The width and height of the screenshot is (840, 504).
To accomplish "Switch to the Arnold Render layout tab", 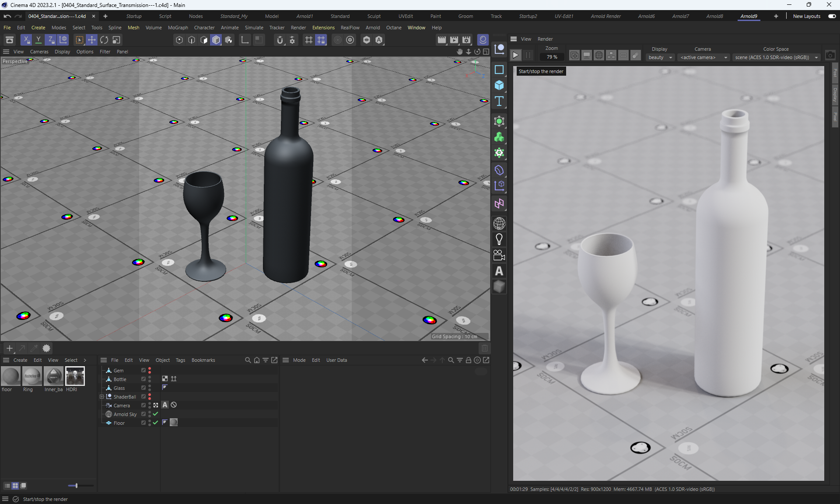I will (605, 16).
